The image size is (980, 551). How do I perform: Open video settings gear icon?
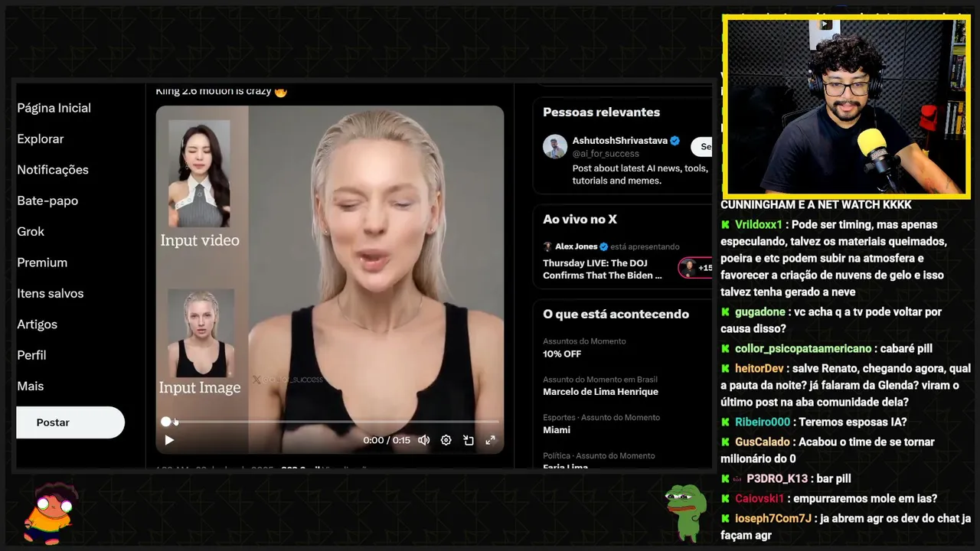[x=446, y=440]
